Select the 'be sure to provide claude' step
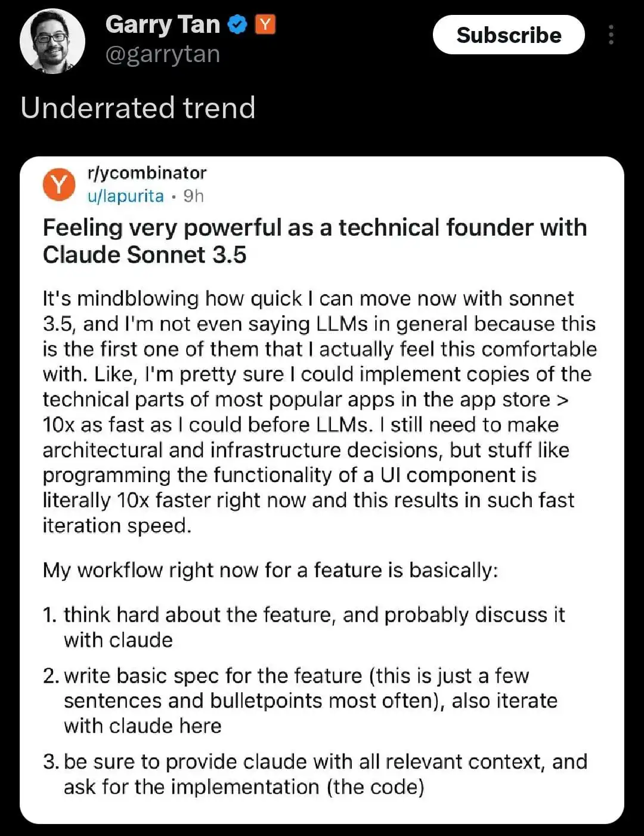The image size is (644, 836). click(325, 774)
